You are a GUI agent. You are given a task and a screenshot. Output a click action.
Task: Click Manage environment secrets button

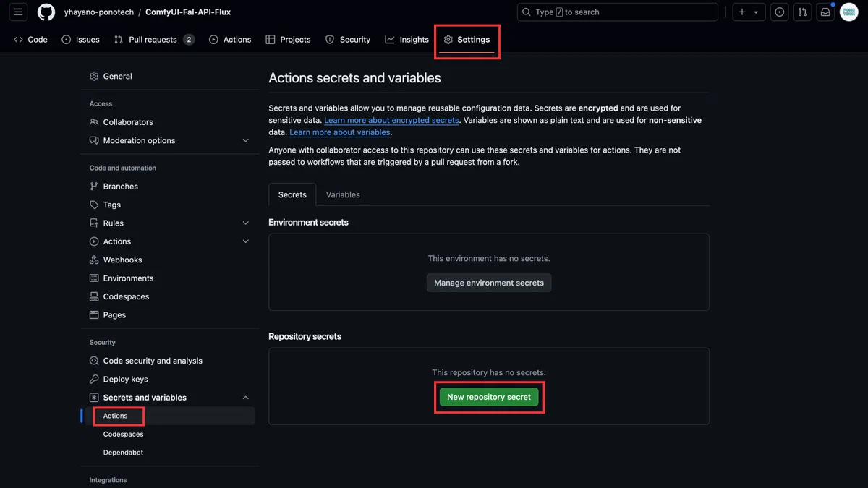(489, 283)
